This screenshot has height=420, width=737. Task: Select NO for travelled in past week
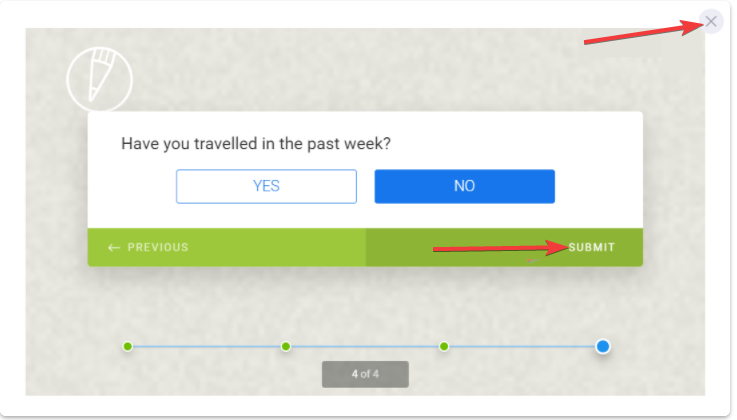coord(464,186)
